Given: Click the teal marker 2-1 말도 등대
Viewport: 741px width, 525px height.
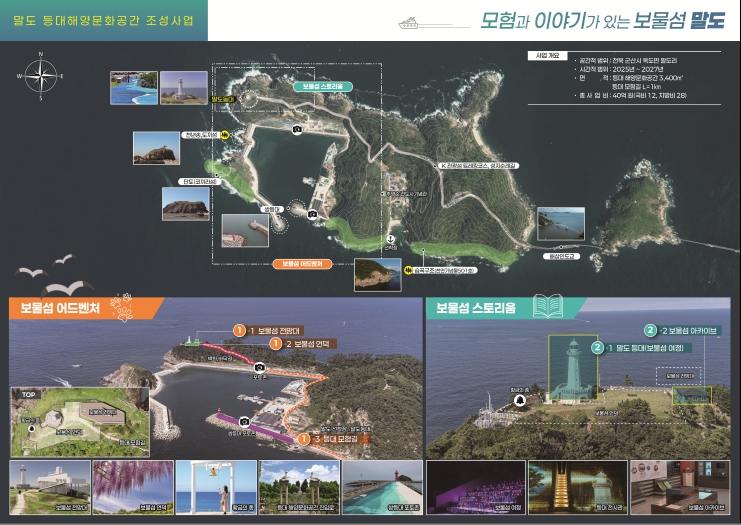Looking at the screenshot, I should (597, 347).
